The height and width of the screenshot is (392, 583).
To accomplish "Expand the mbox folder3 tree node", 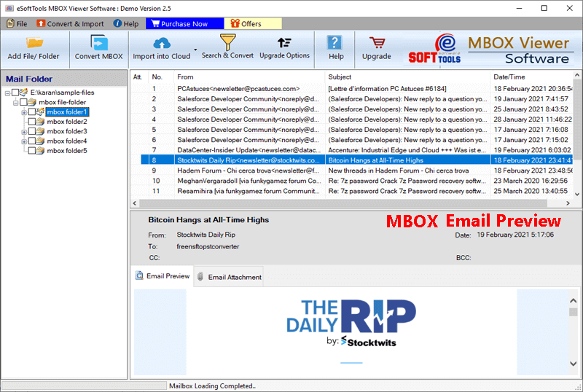I will click(24, 132).
